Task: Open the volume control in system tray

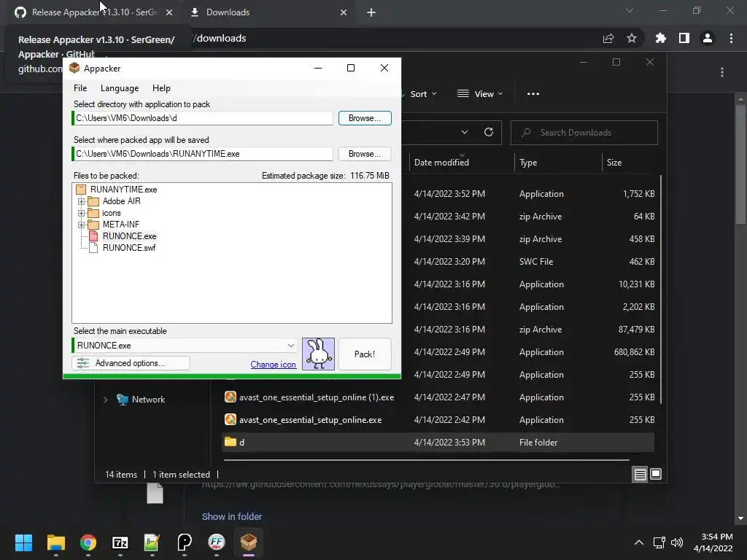Action: tap(676, 542)
